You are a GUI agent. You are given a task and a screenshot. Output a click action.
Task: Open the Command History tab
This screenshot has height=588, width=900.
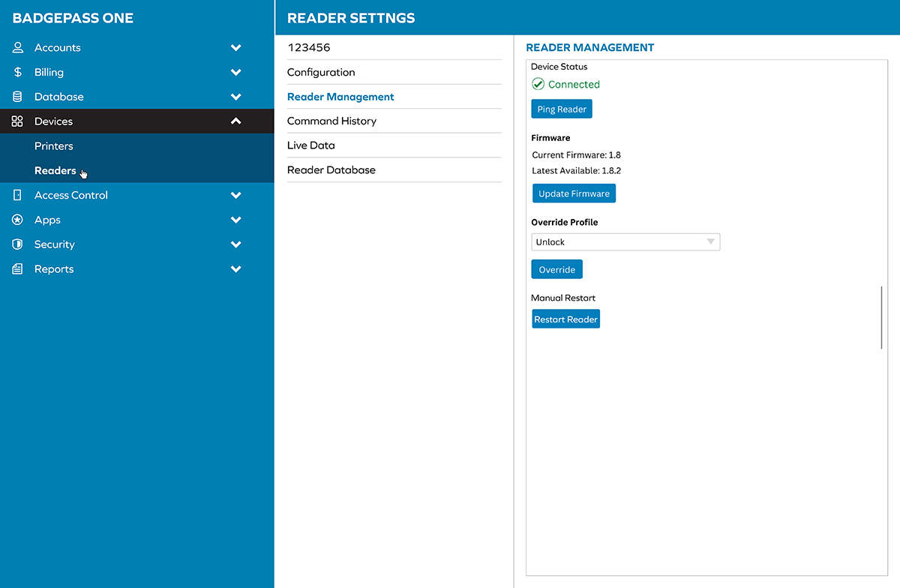tap(331, 121)
